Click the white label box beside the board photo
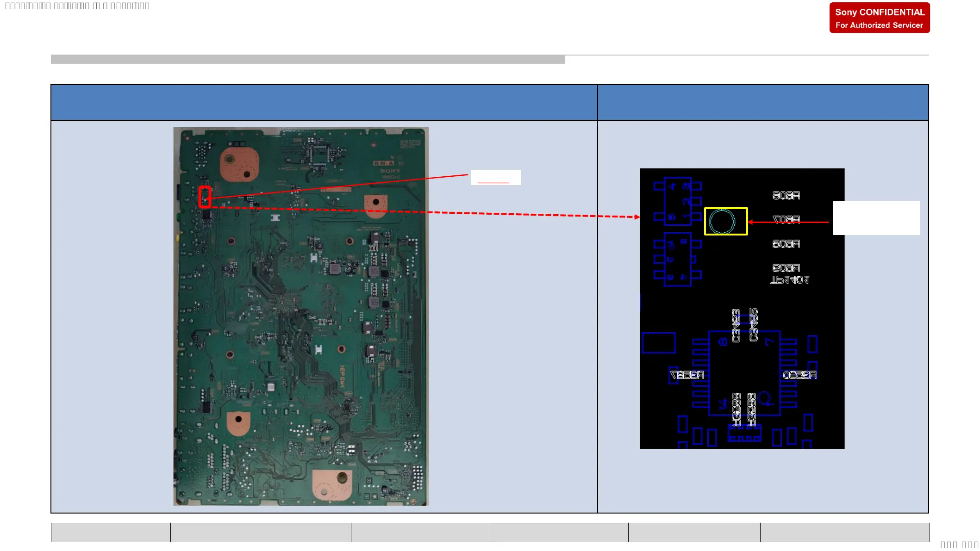This screenshot has width=980, height=551. pyautogui.click(x=496, y=178)
